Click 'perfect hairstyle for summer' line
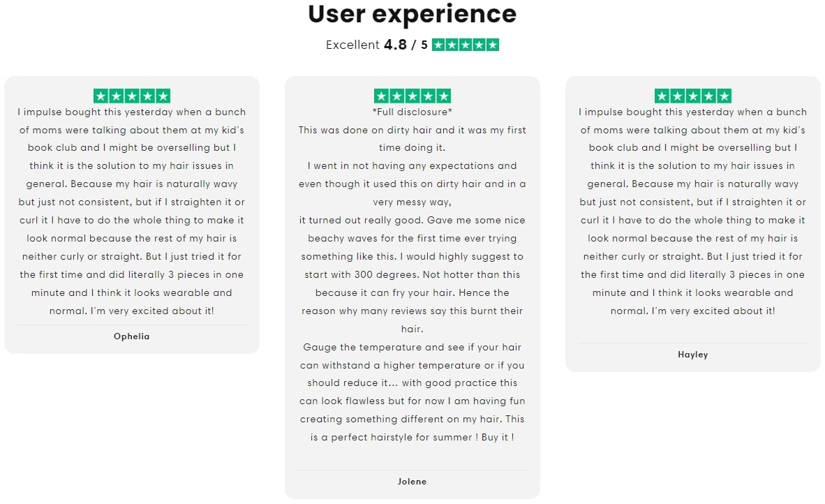This screenshot has height=504, width=825. pyautogui.click(x=412, y=437)
